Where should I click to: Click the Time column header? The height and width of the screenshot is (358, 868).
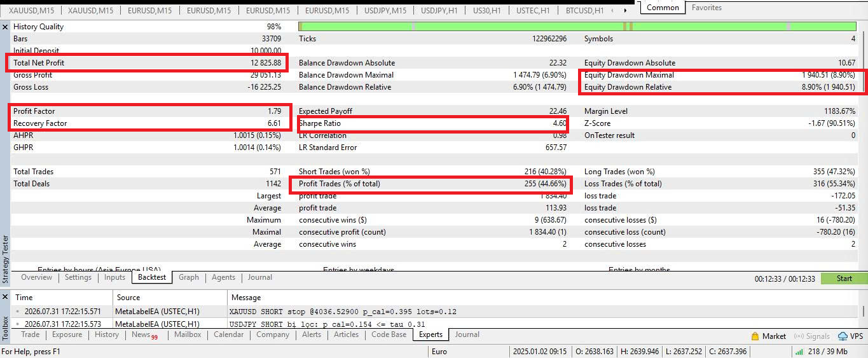tap(62, 298)
